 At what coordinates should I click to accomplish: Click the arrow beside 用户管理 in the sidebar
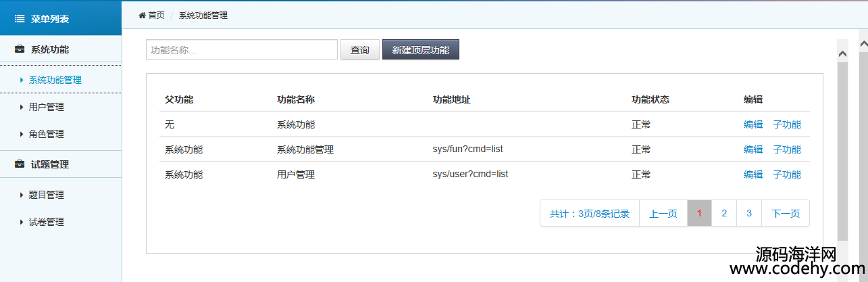tap(22, 107)
